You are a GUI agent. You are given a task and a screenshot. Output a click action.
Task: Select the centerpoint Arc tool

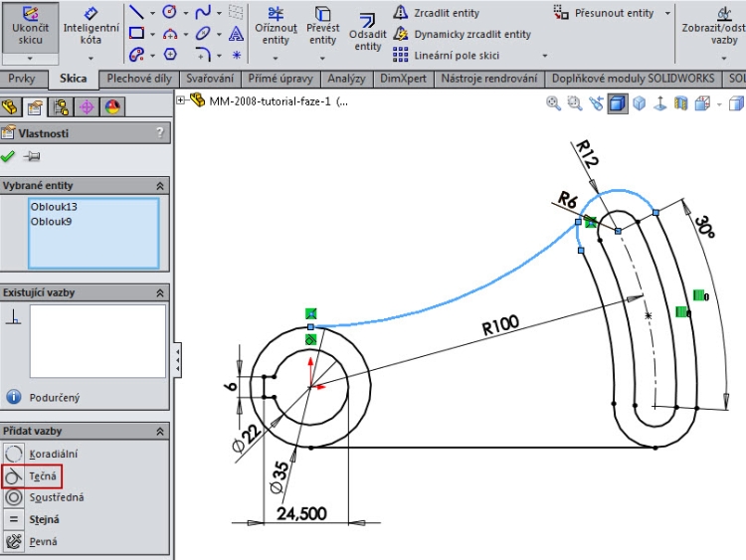(x=170, y=33)
